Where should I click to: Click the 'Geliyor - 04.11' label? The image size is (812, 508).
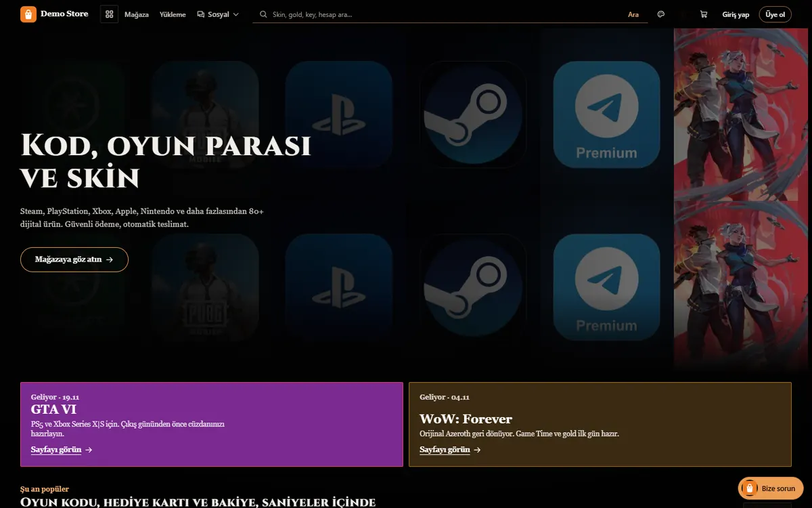445,397
